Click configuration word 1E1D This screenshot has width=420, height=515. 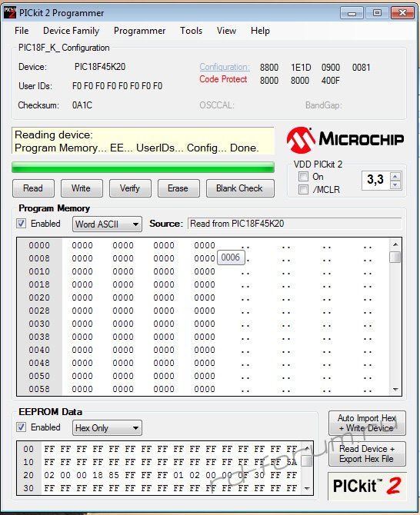click(301, 68)
